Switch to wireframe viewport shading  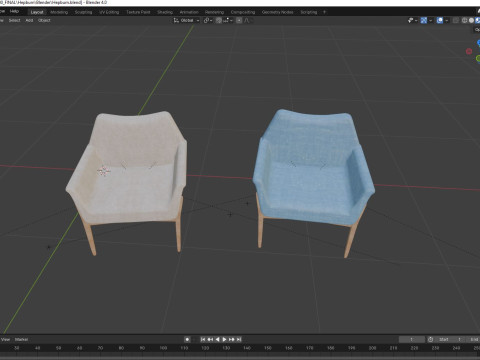(465, 20)
